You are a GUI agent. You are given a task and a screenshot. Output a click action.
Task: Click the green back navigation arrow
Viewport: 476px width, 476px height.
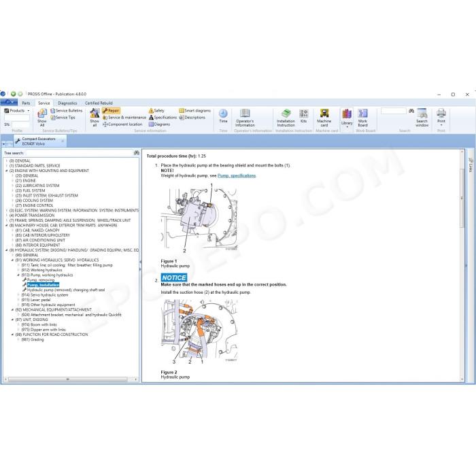pyautogui.click(x=13, y=94)
